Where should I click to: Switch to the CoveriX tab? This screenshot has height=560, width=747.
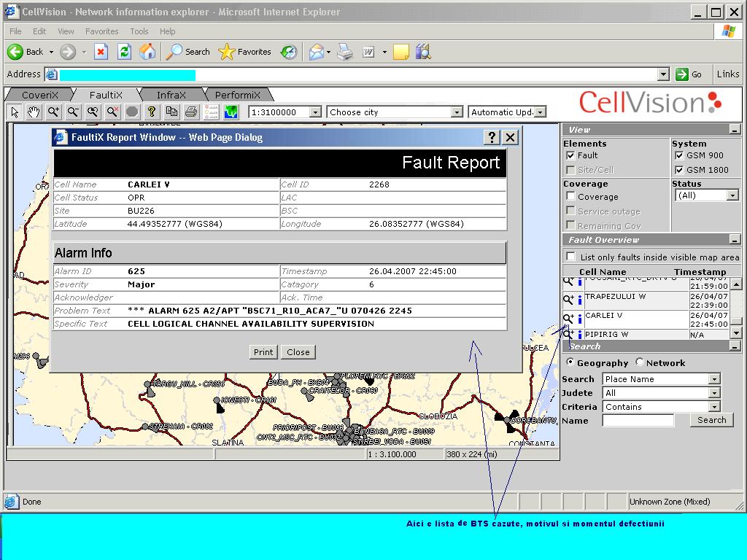coord(40,95)
